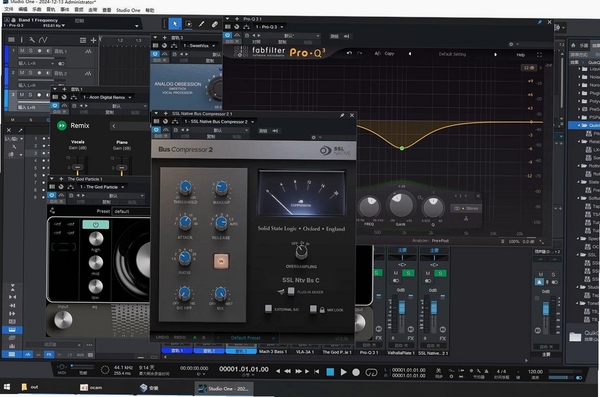
Task: Open the '1 - Acon Digital Remix' dropdown
Action: (107, 97)
